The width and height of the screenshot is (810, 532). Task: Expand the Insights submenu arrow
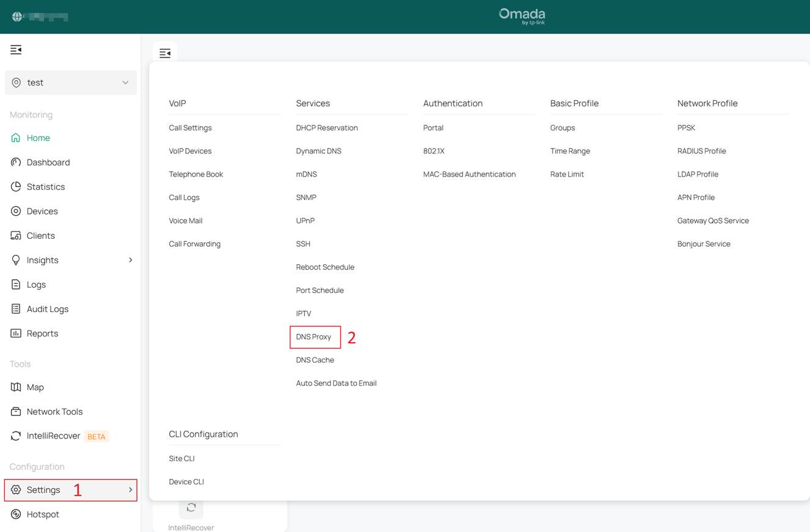tap(130, 260)
